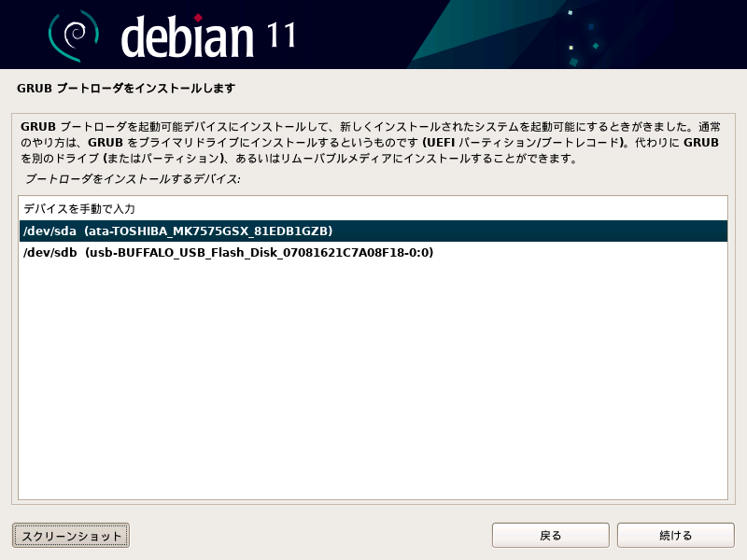Click the GRUB ブートローダをインストールします heading
The height and width of the screenshot is (560, 747).
[x=126, y=89]
